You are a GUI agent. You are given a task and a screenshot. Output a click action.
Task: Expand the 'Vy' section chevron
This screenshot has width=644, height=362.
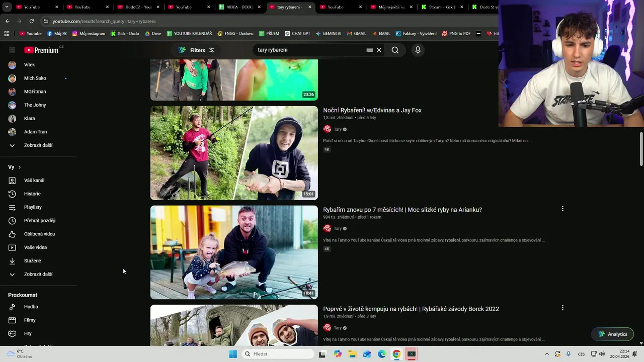[x=20, y=167]
